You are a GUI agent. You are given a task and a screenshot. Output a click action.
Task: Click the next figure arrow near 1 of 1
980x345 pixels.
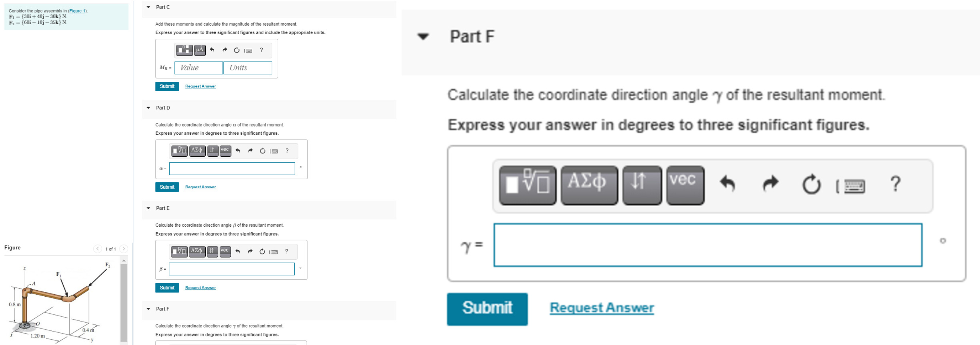pos(124,249)
